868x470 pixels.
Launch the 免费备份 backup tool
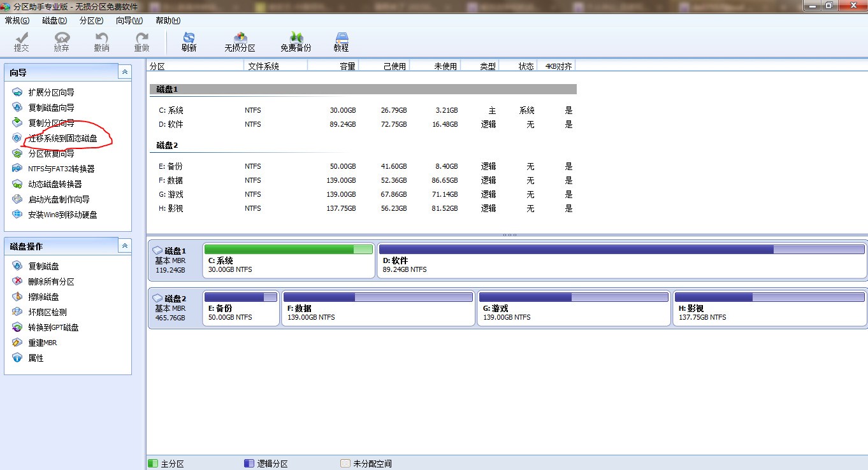tap(296, 42)
